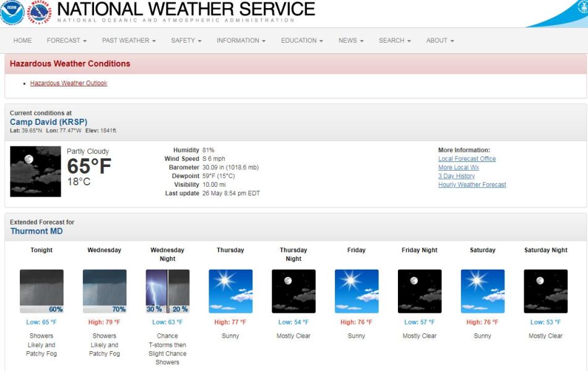Click the Low: 63 °F text
Screen dimensions: 588x371
tap(168, 322)
